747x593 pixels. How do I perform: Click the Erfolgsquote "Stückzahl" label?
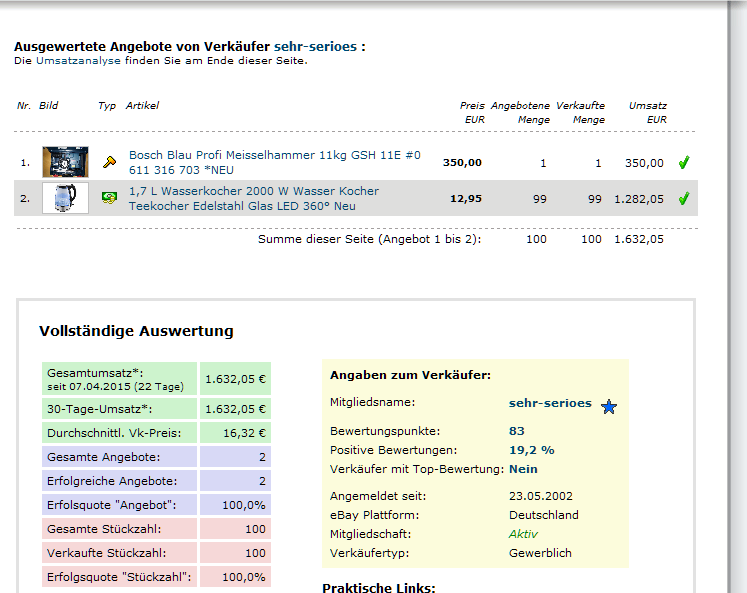click(119, 577)
